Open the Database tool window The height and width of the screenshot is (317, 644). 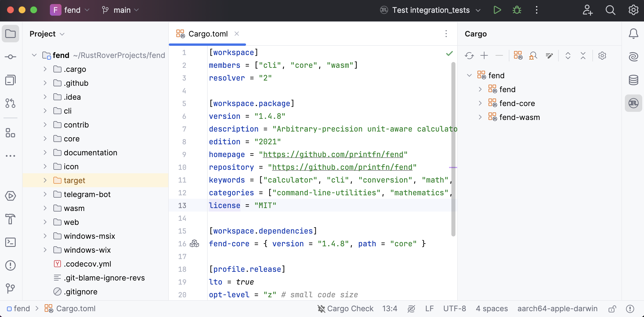[x=634, y=80]
